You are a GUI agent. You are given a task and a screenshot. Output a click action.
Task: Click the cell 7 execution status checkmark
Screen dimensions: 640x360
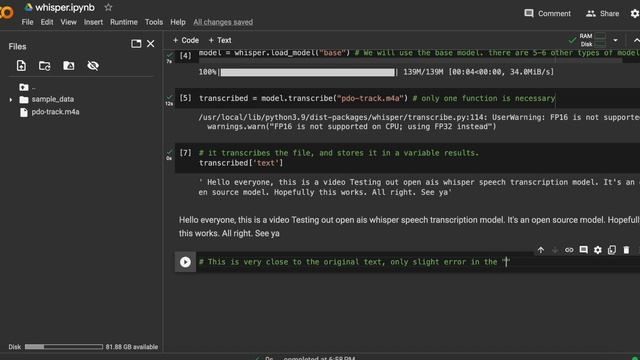(x=169, y=153)
